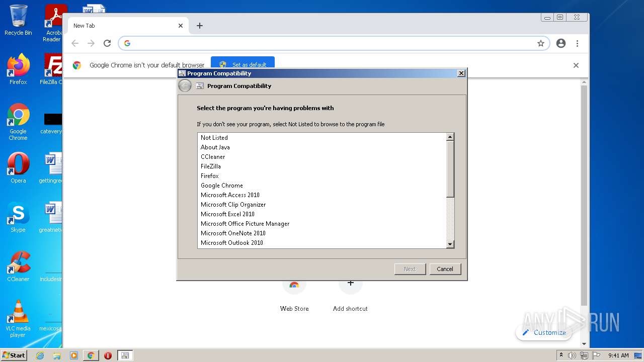Click the back arrow in Program Compatibility wizard
644x362 pixels.
click(185, 86)
